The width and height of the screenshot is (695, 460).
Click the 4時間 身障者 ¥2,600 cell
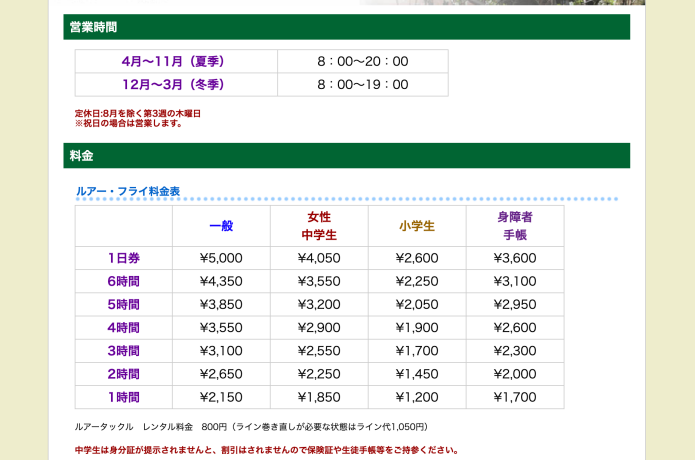tap(515, 327)
